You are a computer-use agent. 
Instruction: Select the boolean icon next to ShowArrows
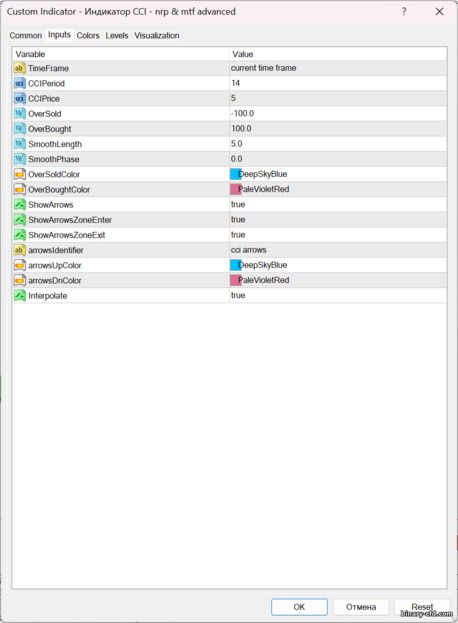[19, 205]
